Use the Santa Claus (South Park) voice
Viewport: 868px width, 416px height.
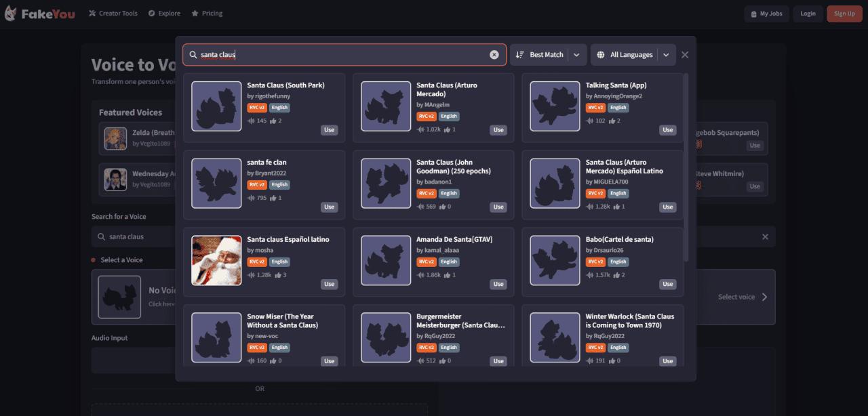329,130
